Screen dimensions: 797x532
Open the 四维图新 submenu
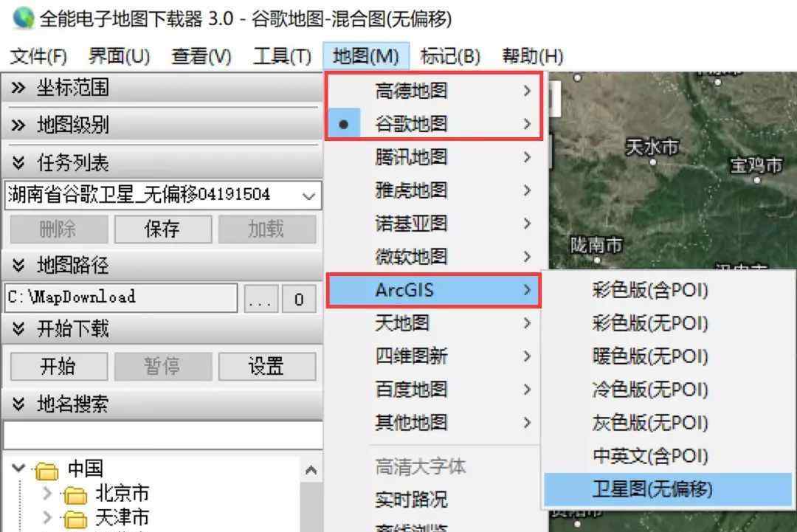pyautogui.click(x=434, y=356)
